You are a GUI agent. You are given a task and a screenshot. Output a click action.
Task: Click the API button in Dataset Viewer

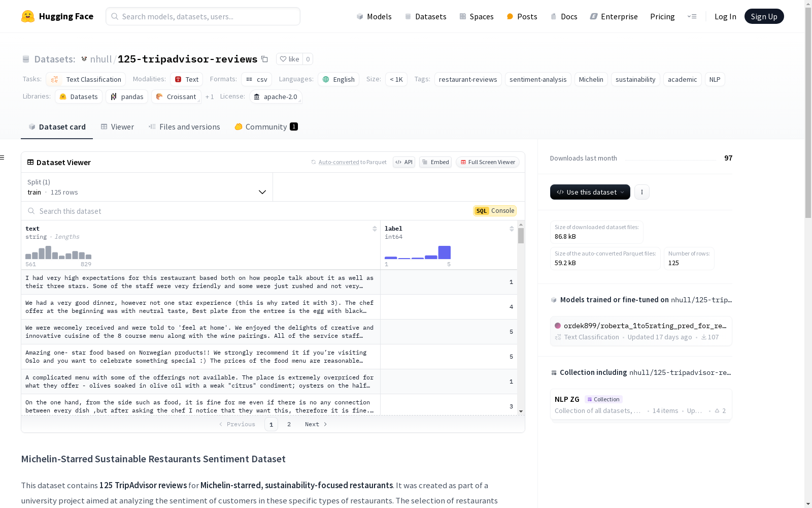pos(404,162)
